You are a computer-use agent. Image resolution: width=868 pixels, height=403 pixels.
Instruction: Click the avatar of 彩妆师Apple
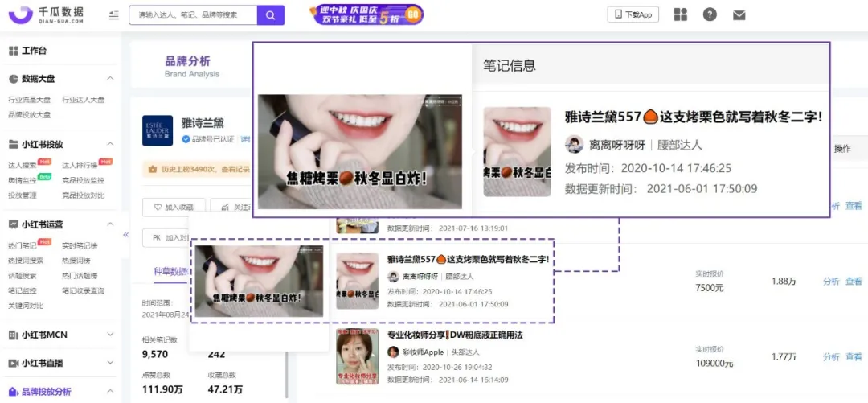pos(393,352)
